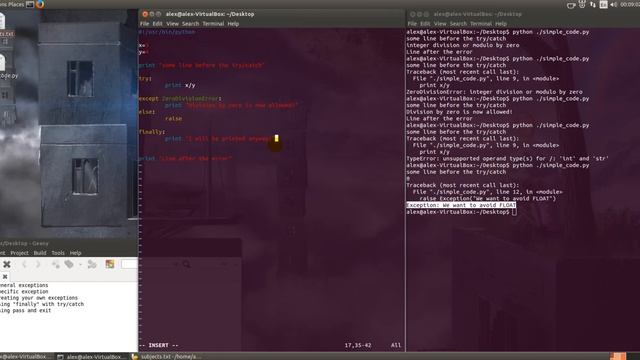The image size is (640, 360).
Task: Open the terminal launcher in top panel
Action: pyautogui.click(x=30, y=4)
